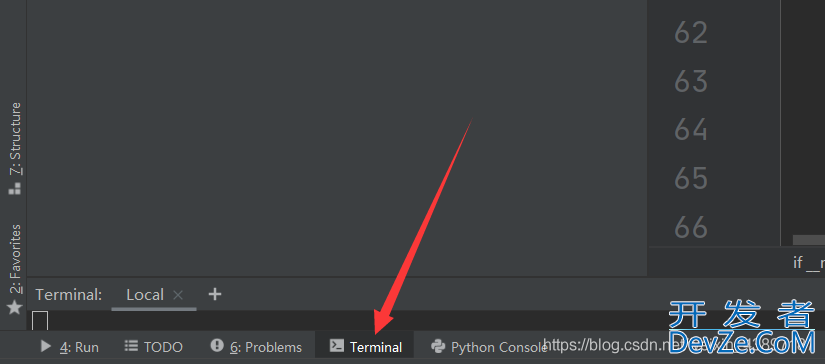Open the 7: Structure side panel label
825x364 pixels.
tap(16, 138)
